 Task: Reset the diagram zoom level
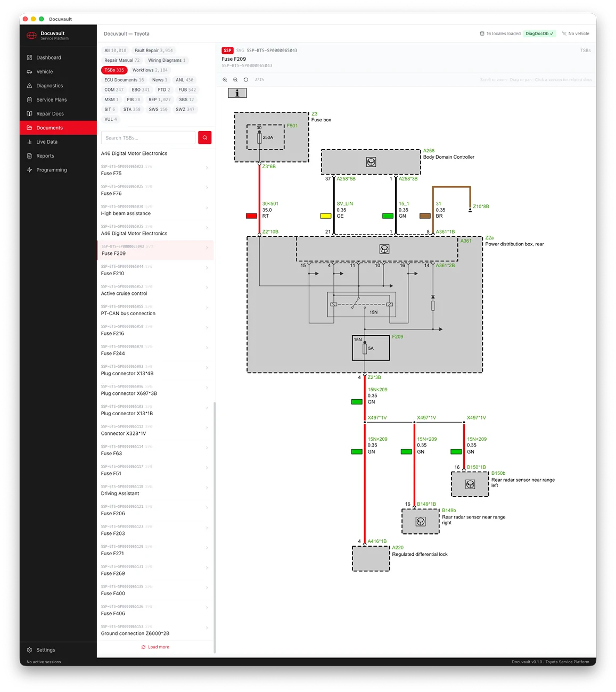[246, 80]
